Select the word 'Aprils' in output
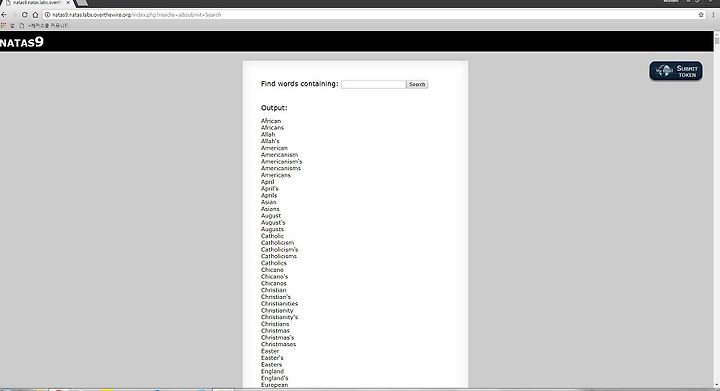Screen dimensions: 720x391 [269, 196]
